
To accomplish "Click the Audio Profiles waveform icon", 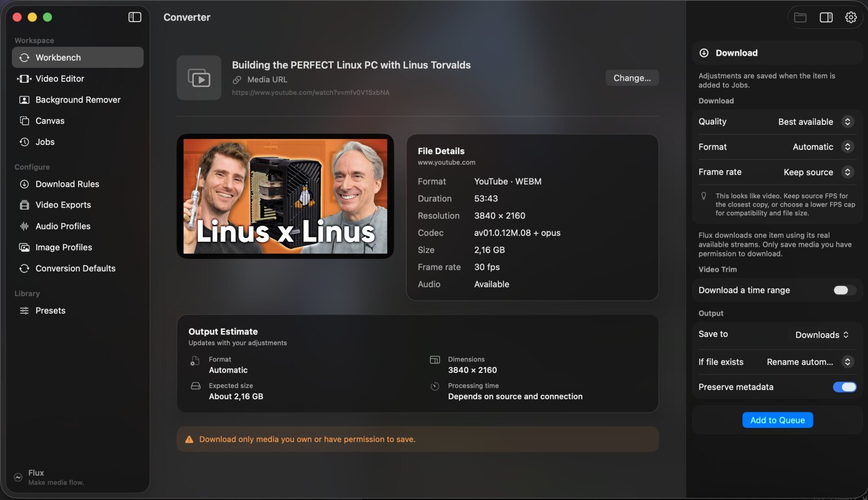I will pos(24,226).
